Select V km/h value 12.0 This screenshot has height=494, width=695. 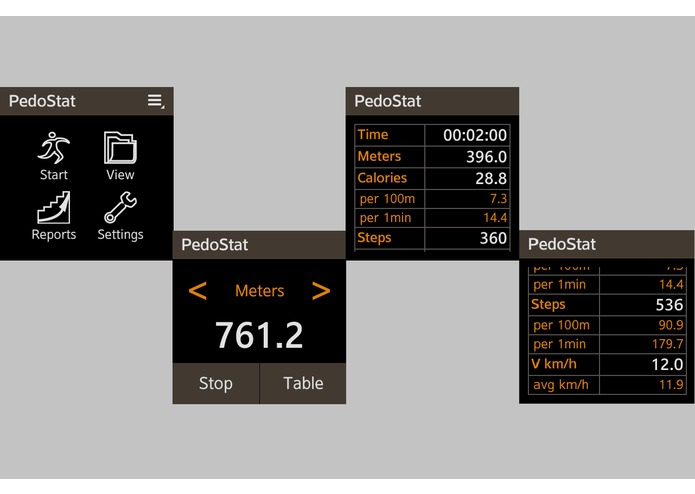pos(667,364)
